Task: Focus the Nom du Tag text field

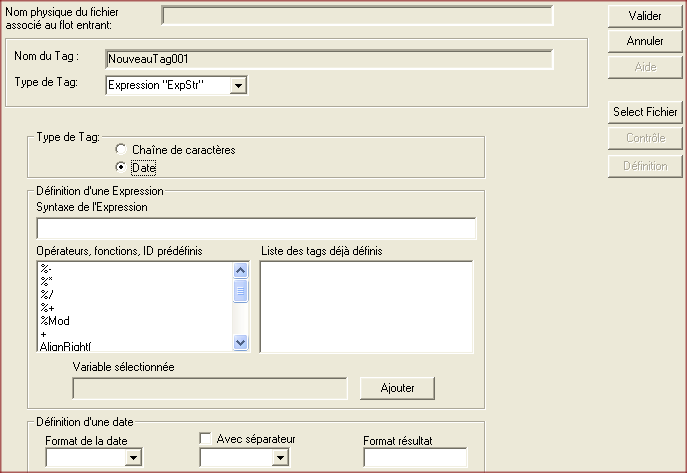Action: click(329, 59)
